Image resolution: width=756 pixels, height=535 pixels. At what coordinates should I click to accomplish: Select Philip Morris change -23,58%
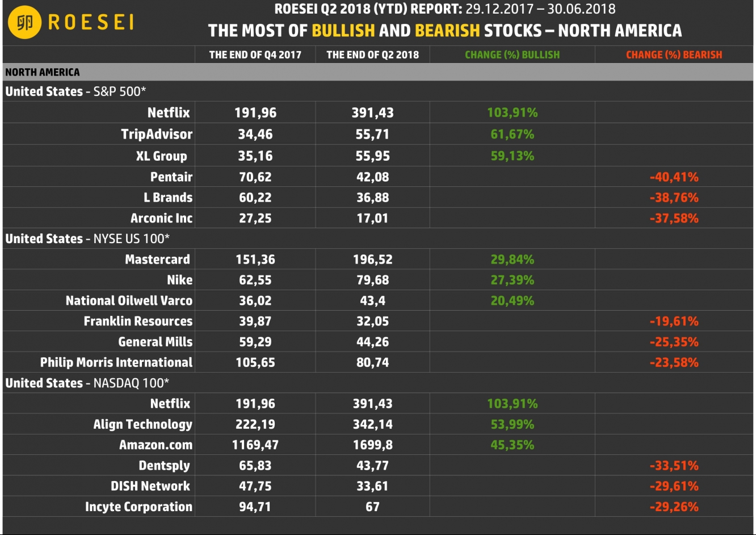[x=674, y=362]
